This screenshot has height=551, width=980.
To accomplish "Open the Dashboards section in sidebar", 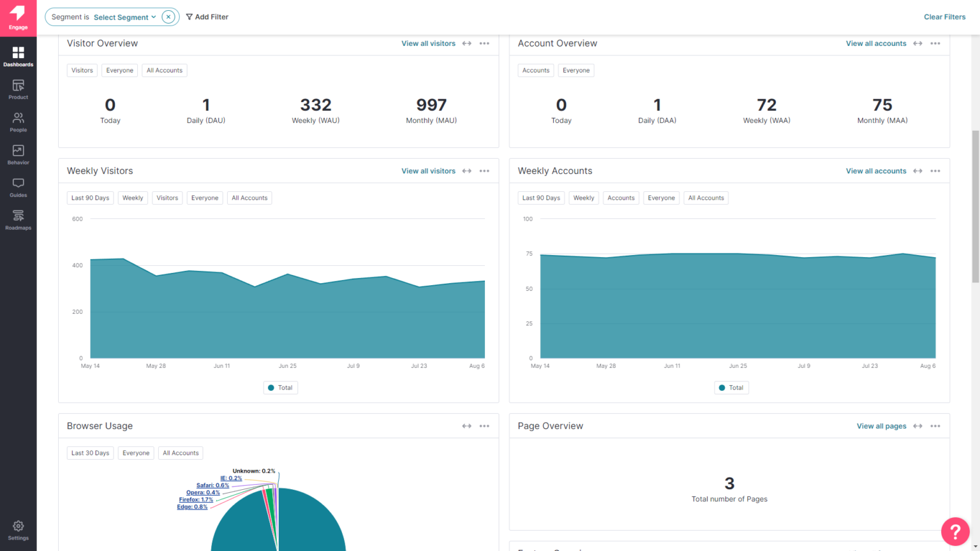I will (18, 56).
